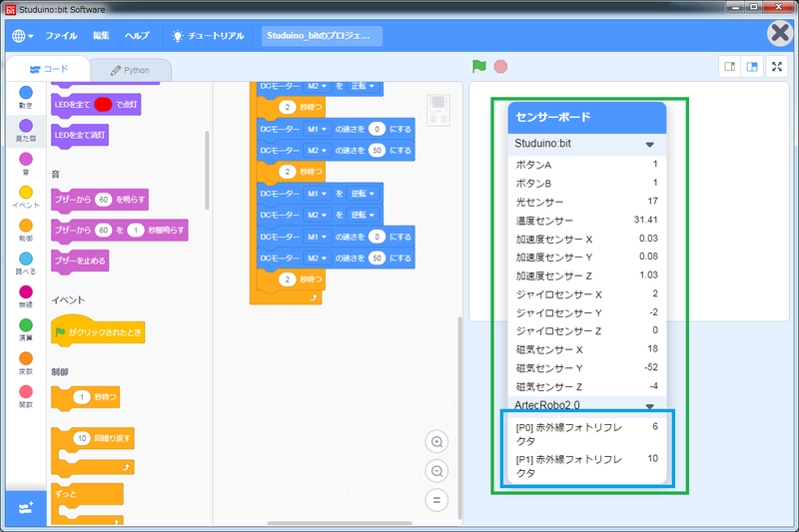Viewport: 799px width, 532px height.
Task: Switch to small stage layout
Action: tap(730, 67)
